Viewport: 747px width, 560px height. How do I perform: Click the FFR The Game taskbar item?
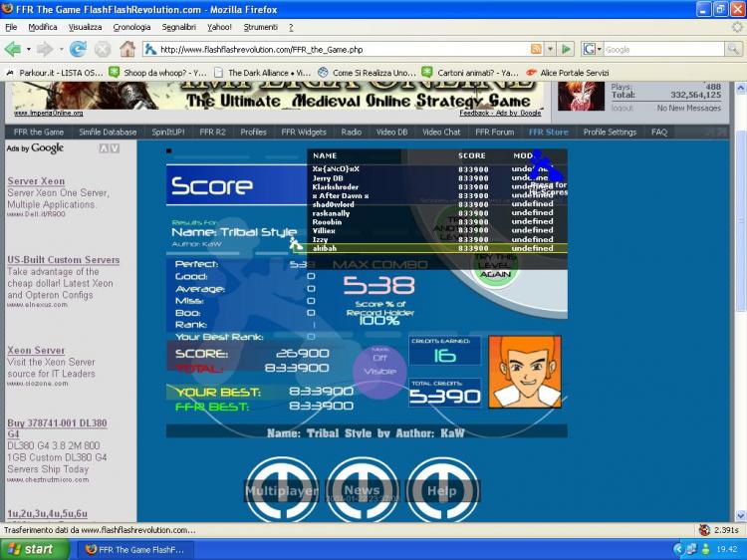[135, 549]
